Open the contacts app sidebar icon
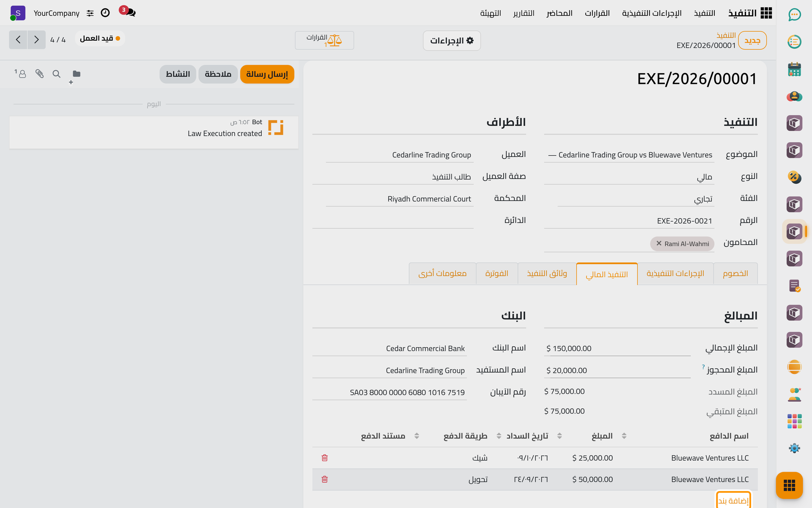 794,96
